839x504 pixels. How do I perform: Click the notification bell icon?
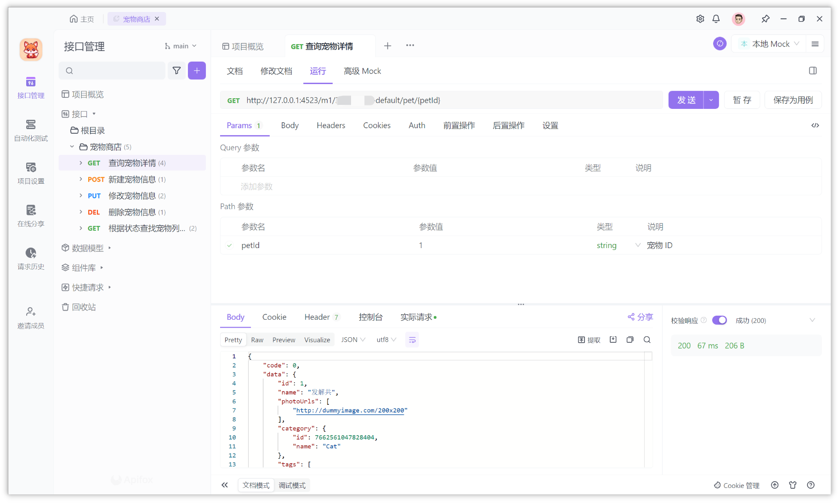(x=716, y=19)
